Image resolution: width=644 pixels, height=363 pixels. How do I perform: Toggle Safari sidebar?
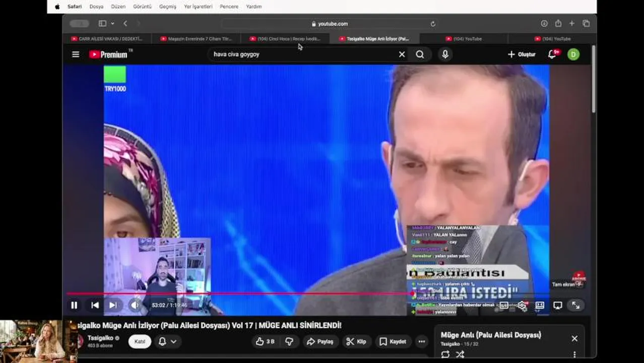click(102, 24)
